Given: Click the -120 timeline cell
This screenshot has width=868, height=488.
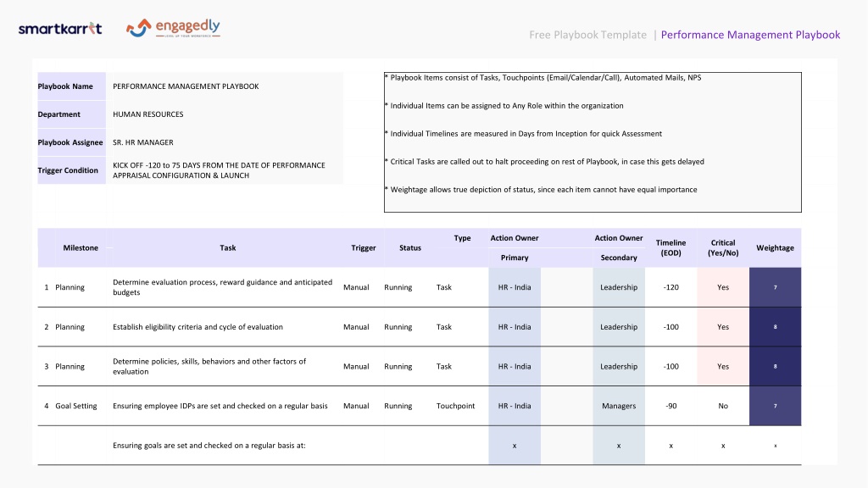Looking at the screenshot, I should coord(671,287).
